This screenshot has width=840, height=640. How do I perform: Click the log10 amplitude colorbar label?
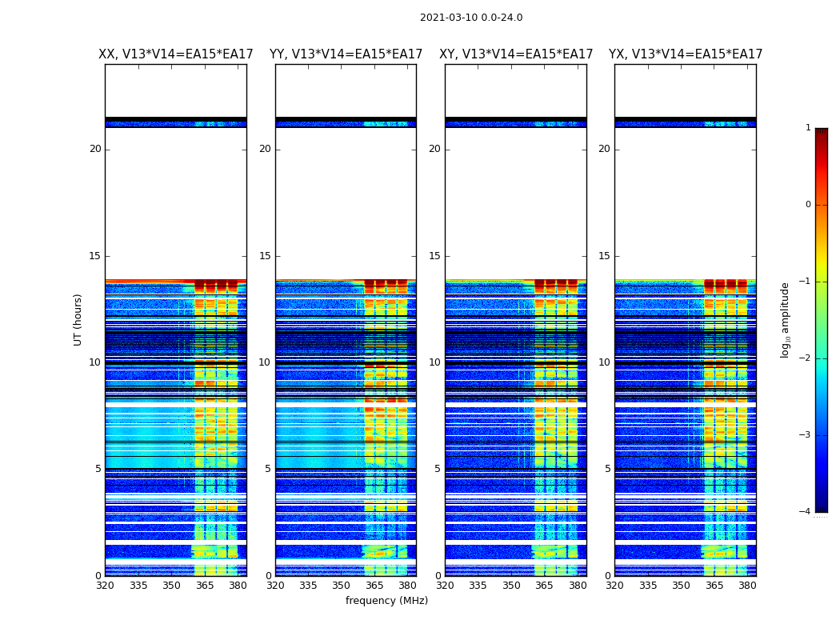785,320
